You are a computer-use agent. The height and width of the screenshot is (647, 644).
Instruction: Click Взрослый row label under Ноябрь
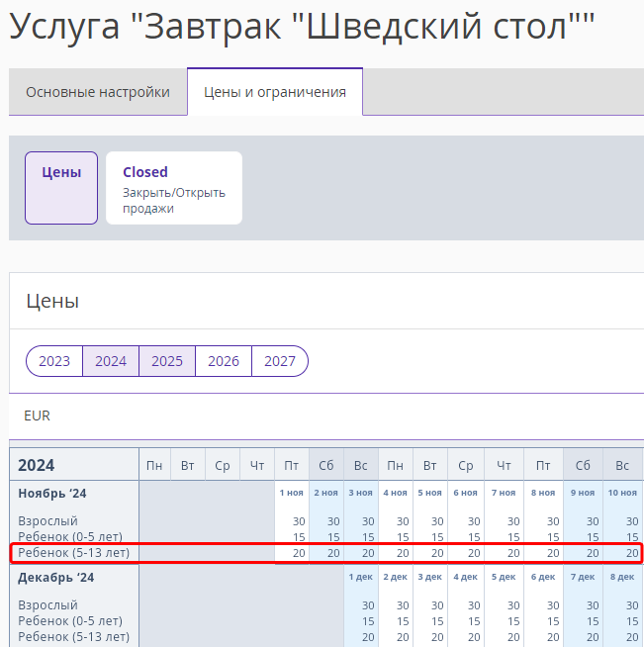click(x=47, y=521)
